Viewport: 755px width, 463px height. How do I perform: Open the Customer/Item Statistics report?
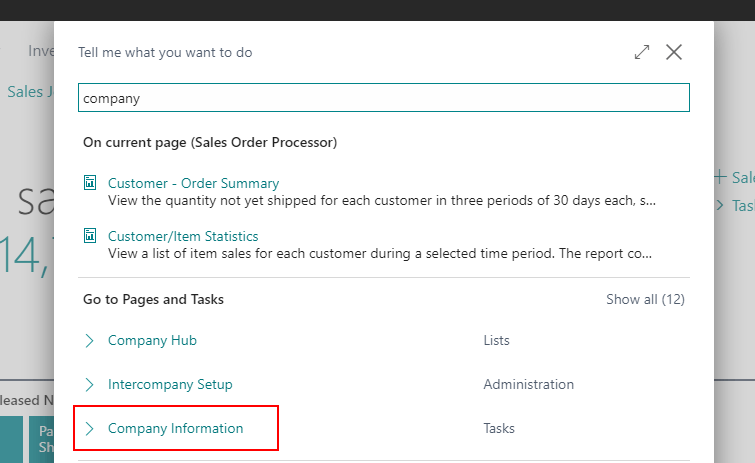tap(183, 237)
